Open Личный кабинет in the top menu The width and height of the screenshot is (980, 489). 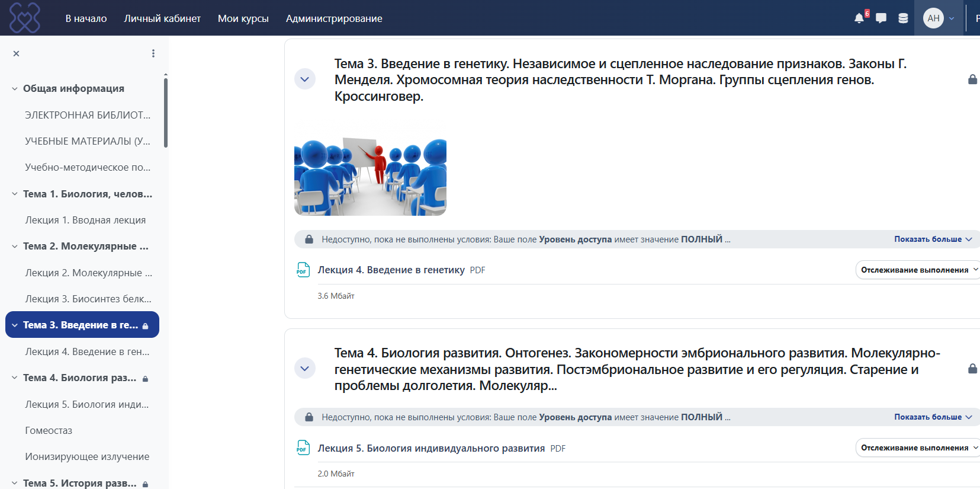pos(162,18)
